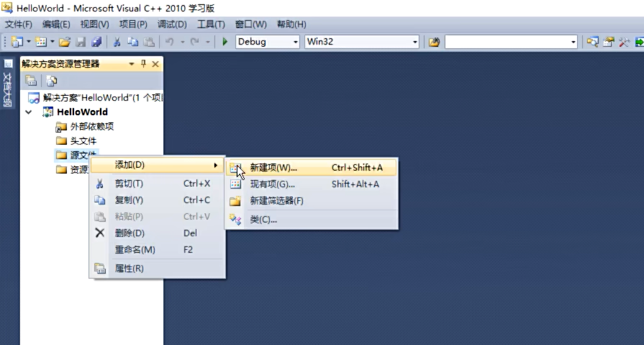The height and width of the screenshot is (345, 644).
Task: Choose 类(C)... in the submenu
Action: coord(312,220)
